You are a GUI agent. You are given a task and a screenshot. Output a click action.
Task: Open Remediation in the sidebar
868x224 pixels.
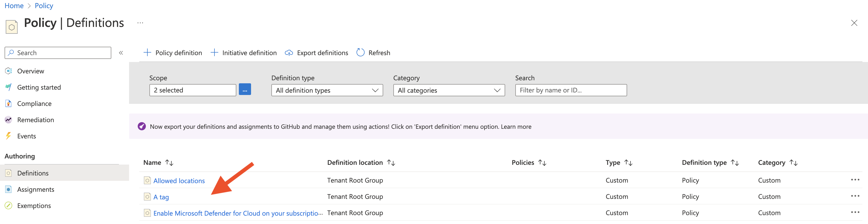click(35, 120)
